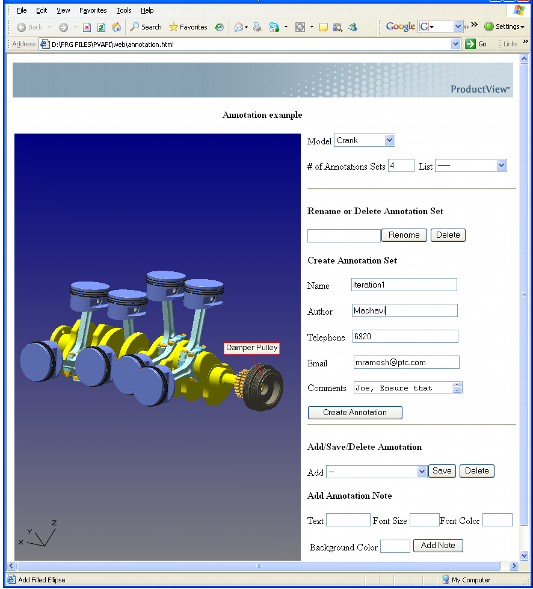The height and width of the screenshot is (589, 533).
Task: Click the Add Note button
Action: click(438, 545)
